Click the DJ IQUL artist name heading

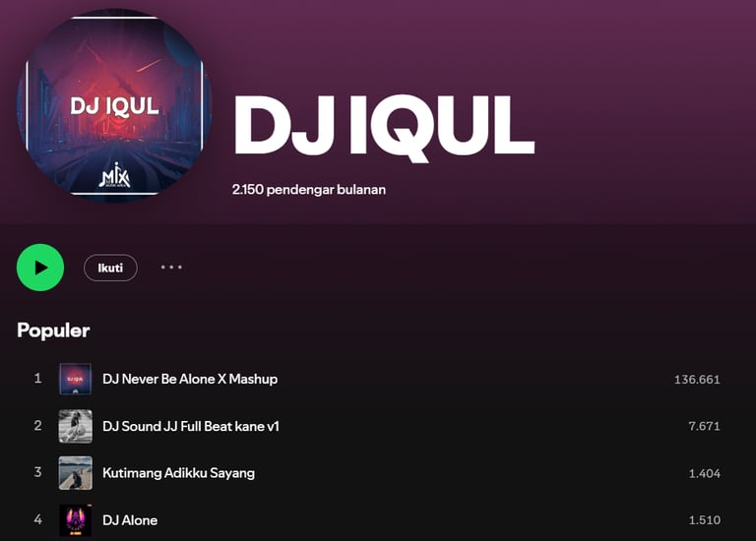point(384,126)
